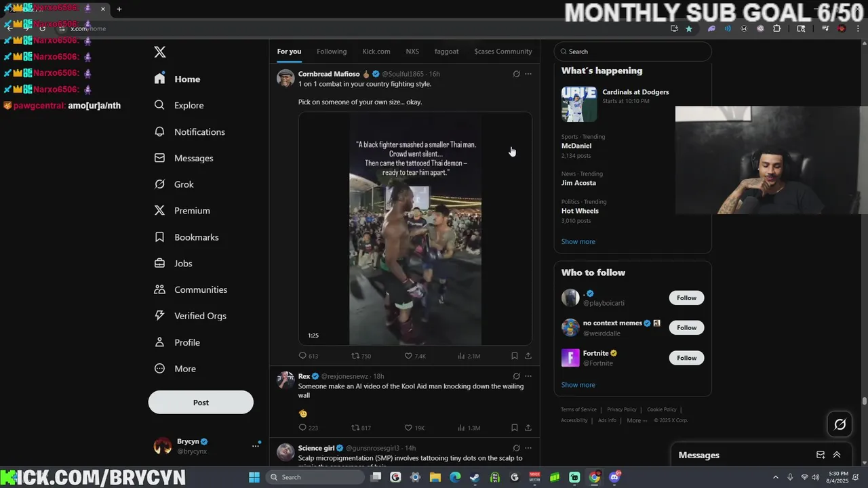Open more options on Science girl post
The width and height of the screenshot is (868, 488).
528,448
